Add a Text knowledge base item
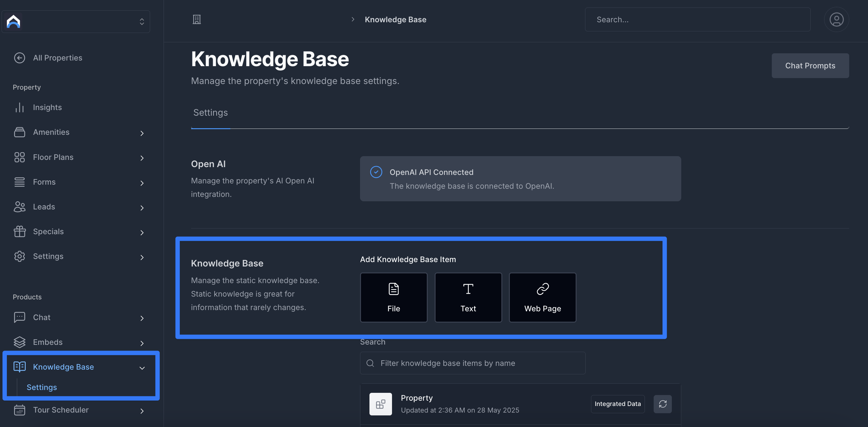868x427 pixels. (468, 297)
